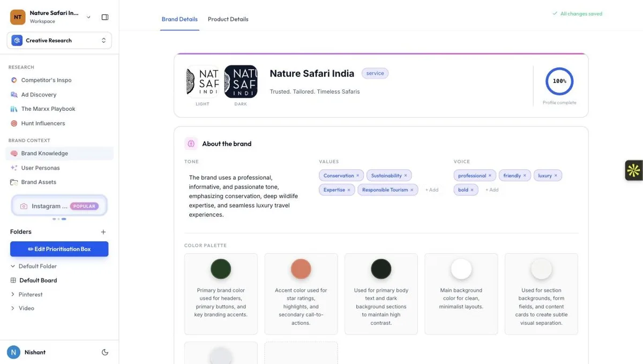Expand the Pinterest folder
This screenshot has width=643, height=364.
pyautogui.click(x=13, y=294)
